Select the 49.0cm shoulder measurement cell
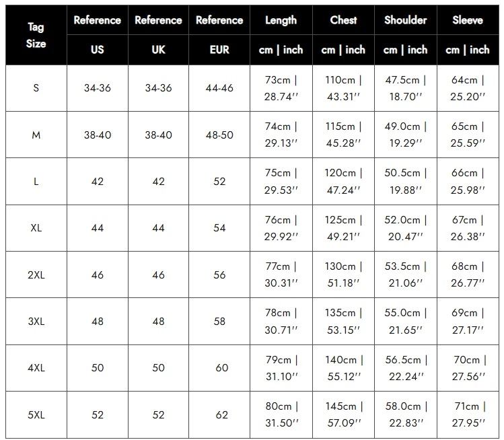The height and width of the screenshot is (440, 504). click(x=405, y=135)
